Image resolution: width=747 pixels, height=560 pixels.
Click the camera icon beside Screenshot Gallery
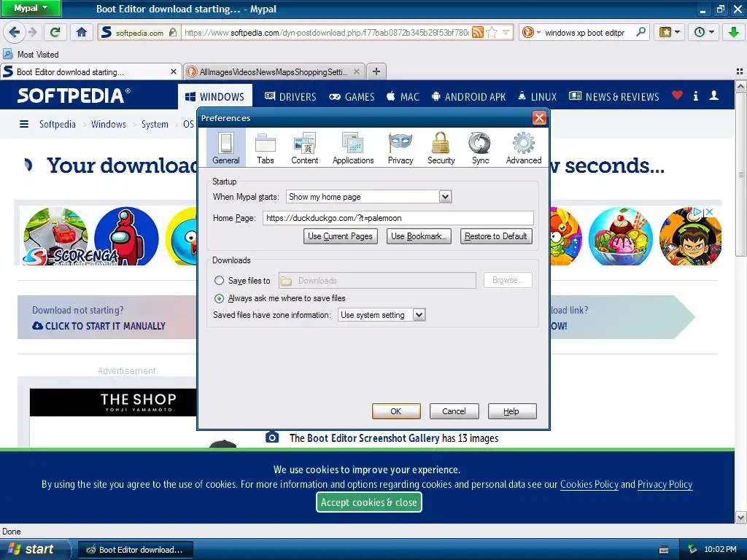tap(272, 437)
